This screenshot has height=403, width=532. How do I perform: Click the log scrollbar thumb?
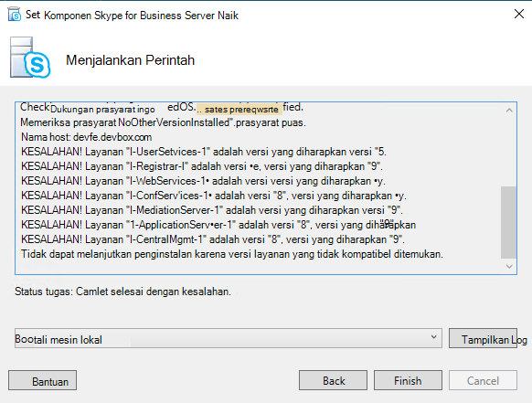[x=508, y=222]
